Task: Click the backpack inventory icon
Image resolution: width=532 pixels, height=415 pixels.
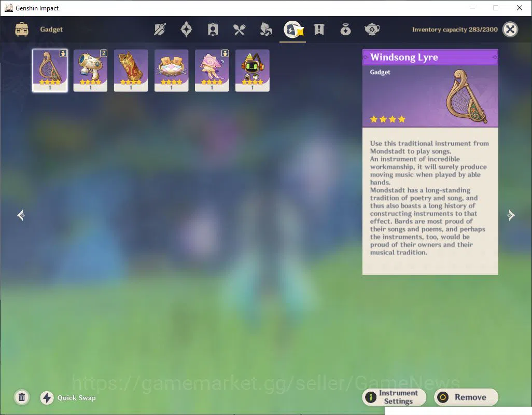Action: 22,29
